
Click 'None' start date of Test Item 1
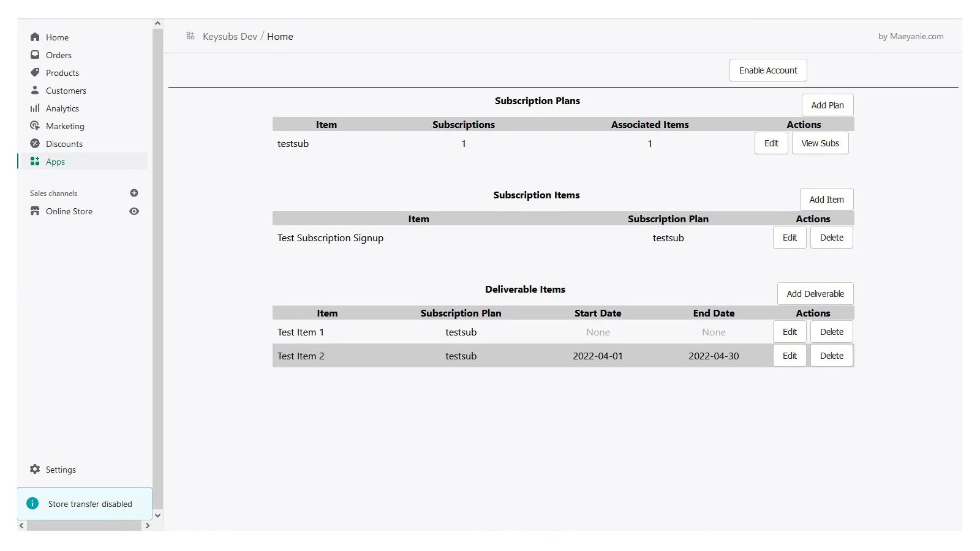[598, 332]
